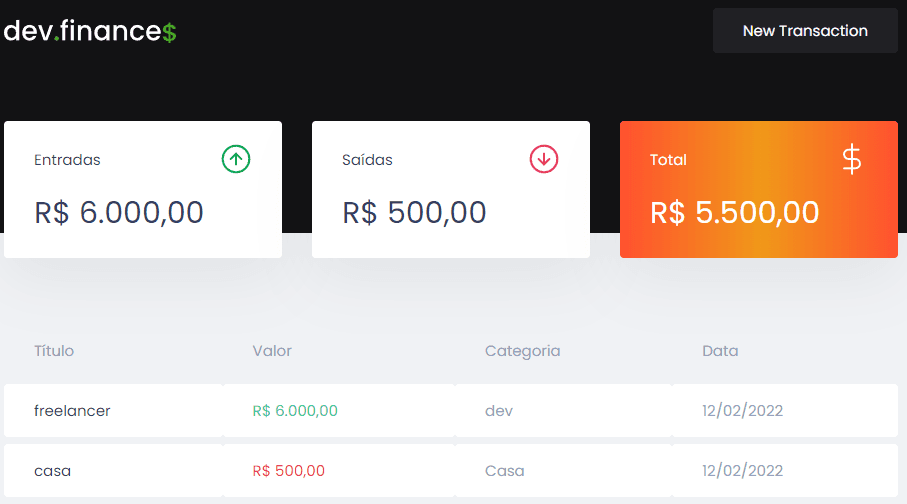Viewport: 907px width, 504px height.
Task: Select the Entradas summary card
Action: [x=143, y=189]
